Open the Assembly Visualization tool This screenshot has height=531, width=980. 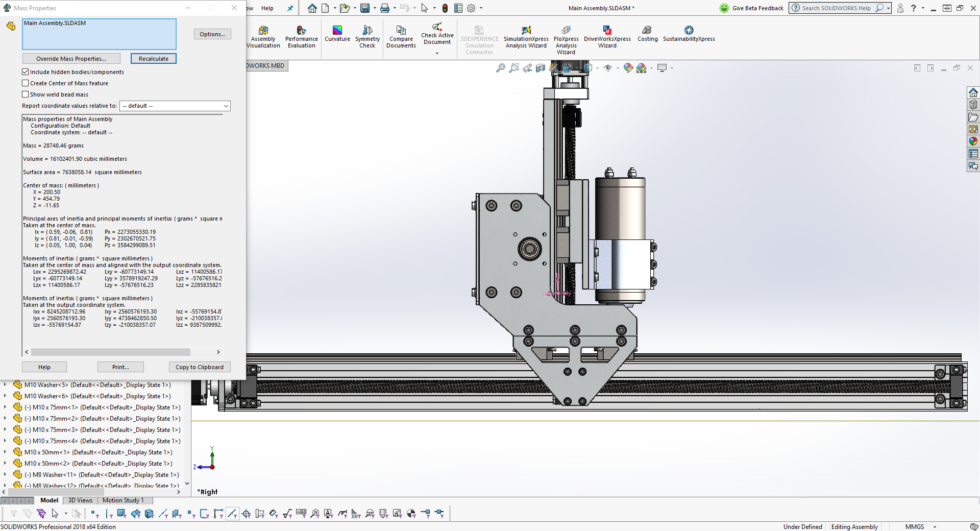pos(263,37)
